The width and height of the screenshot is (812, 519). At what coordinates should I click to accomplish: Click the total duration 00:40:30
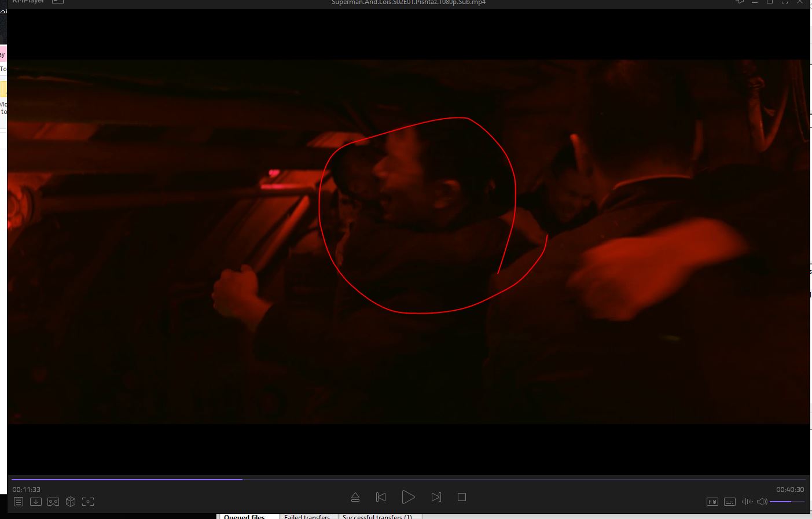pos(790,489)
